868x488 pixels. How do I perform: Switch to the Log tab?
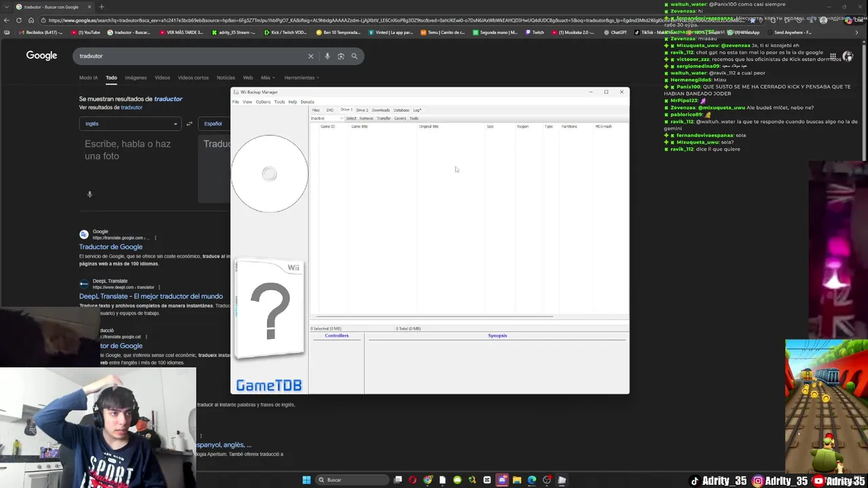(x=417, y=110)
